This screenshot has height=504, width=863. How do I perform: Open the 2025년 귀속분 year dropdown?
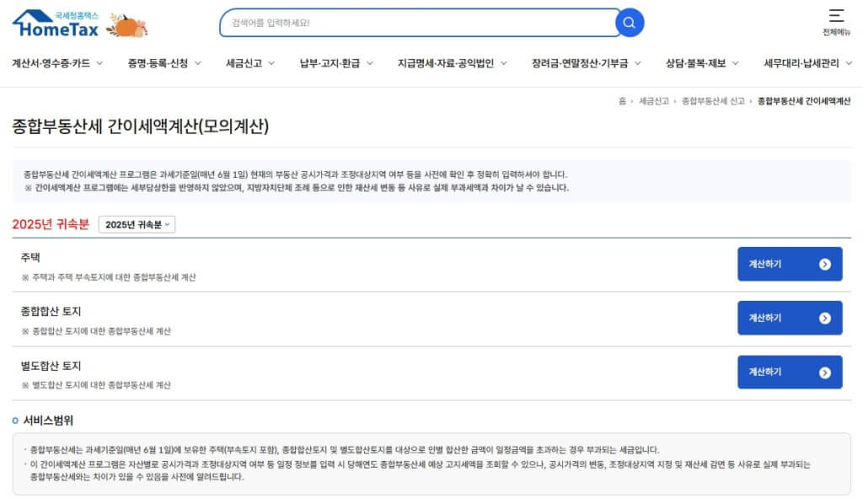click(x=136, y=224)
